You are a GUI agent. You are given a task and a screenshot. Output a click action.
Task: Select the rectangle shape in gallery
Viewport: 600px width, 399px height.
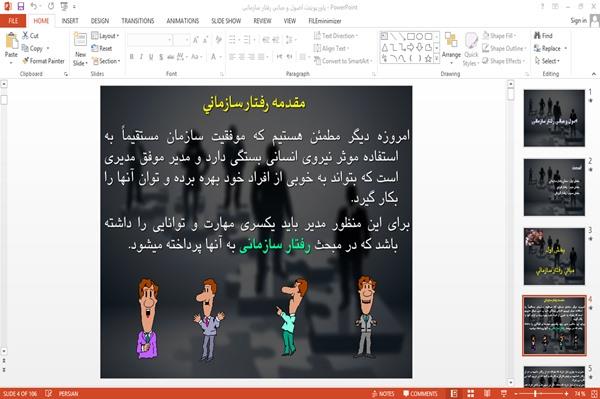coord(411,37)
